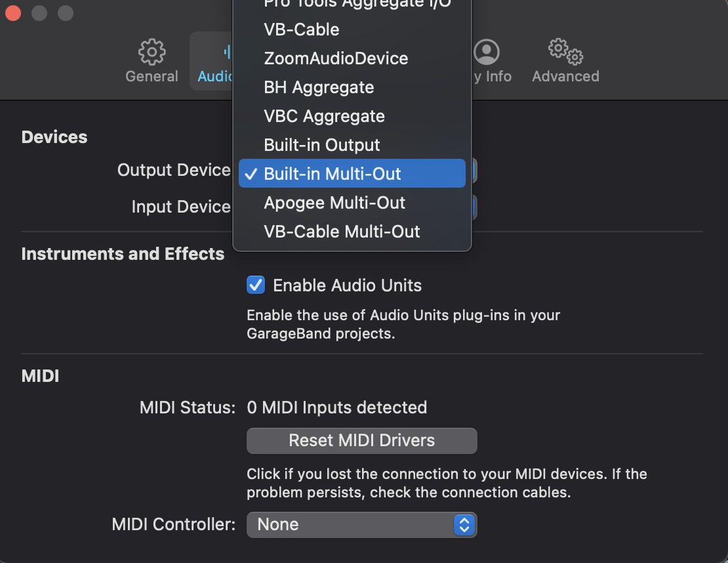Click the Reset MIDI Drivers button
Image resolution: width=728 pixels, height=563 pixels.
pos(361,441)
